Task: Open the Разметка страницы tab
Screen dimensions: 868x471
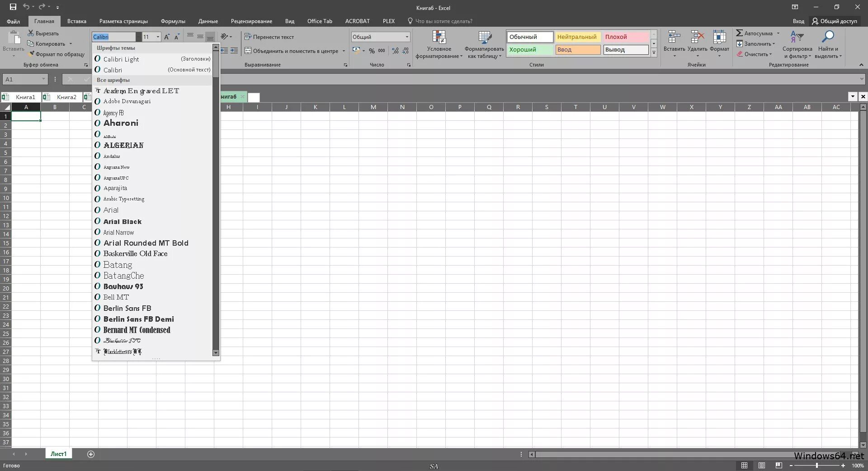Action: [123, 21]
